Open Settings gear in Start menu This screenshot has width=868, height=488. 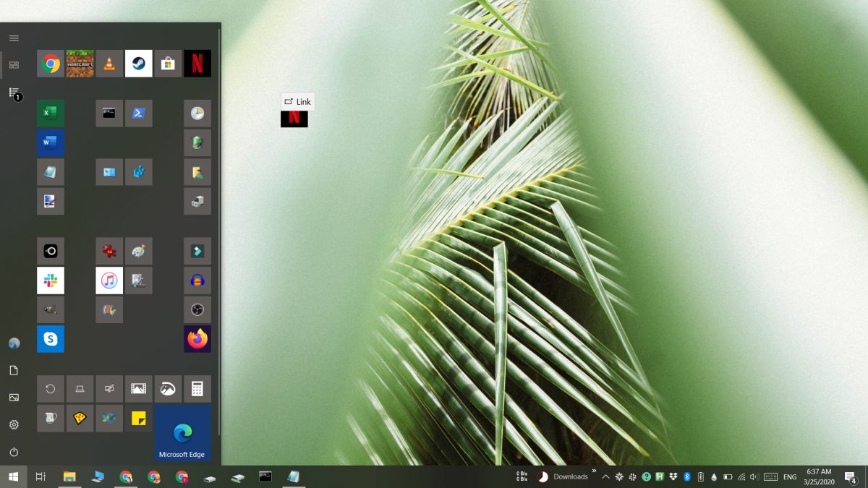click(14, 424)
